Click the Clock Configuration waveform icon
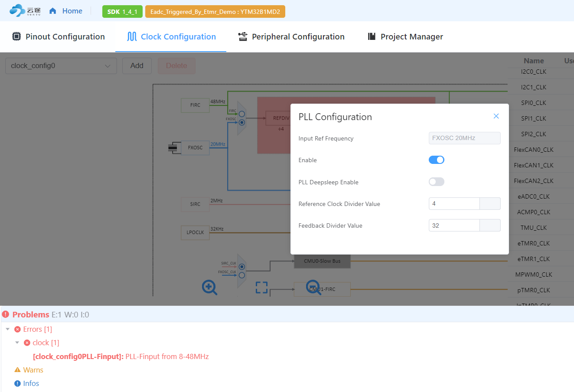Screen dimensions: 574x392 (x=132, y=36)
